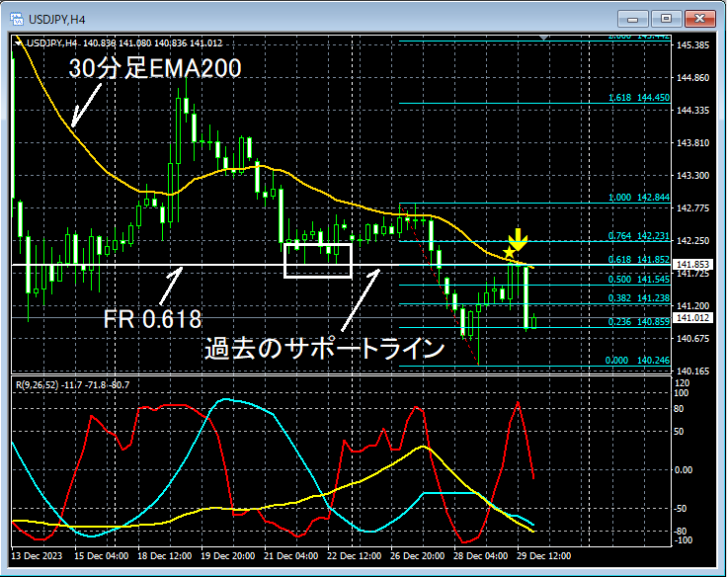Click the small arrow before USDJPY,H4 header
This screenshot has width=728, height=577.
(19, 43)
